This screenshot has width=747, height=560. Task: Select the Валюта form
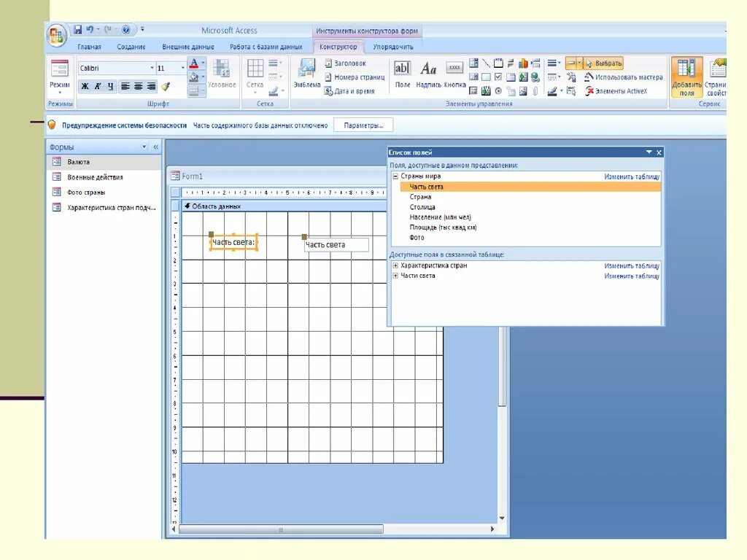point(104,162)
